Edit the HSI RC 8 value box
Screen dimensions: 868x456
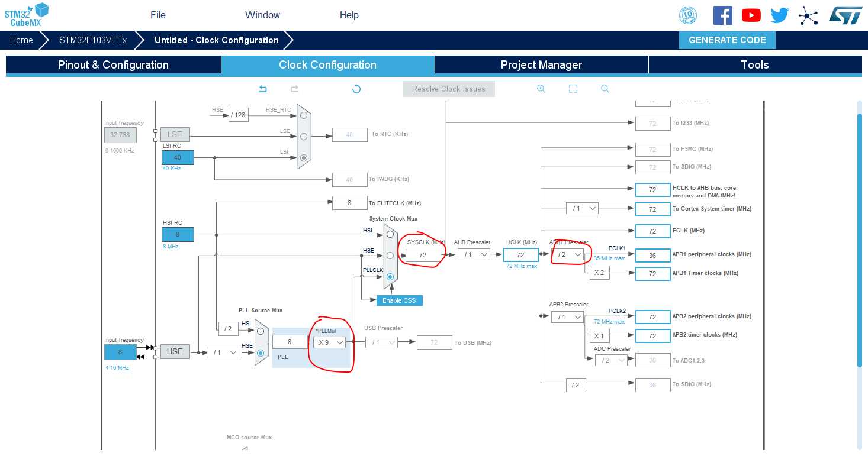[178, 234]
